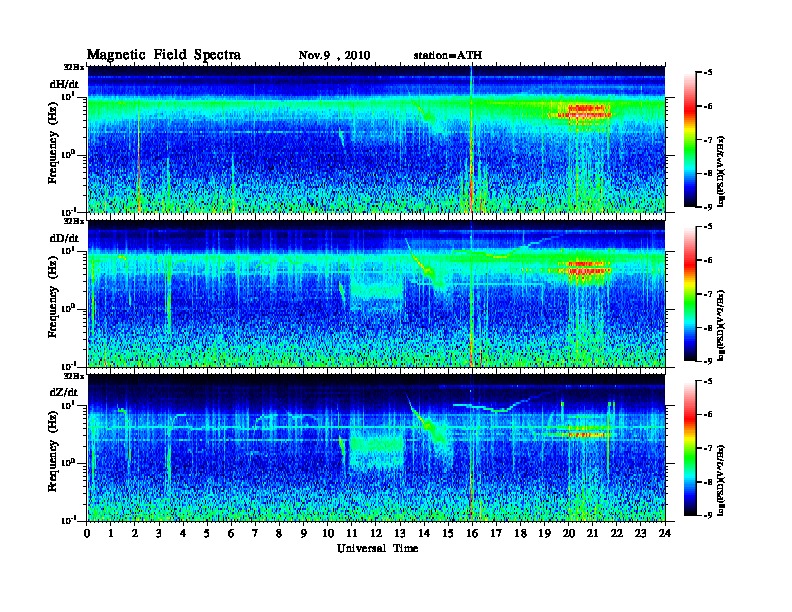Screen dimensions: 792x612
Task: Click the -7 value on dH/dt color scale
Action: pyautogui.click(x=707, y=140)
